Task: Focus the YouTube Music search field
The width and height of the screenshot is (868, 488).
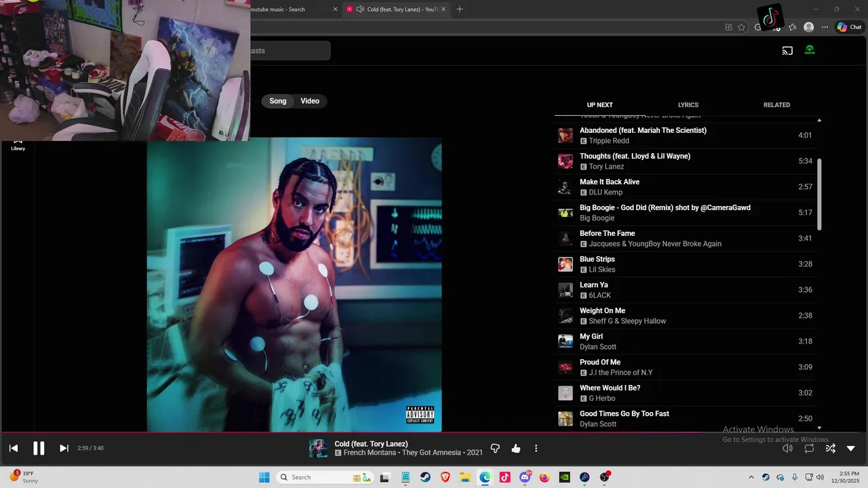Action: point(290,51)
